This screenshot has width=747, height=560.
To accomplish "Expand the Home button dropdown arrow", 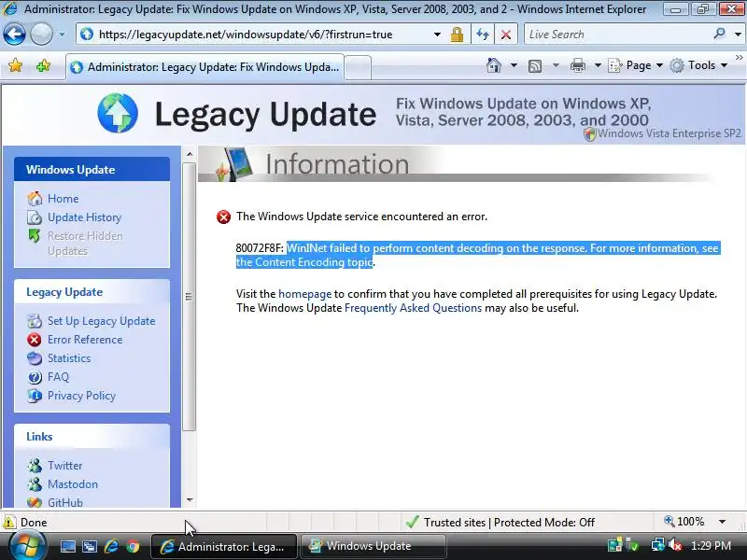I will point(514,65).
